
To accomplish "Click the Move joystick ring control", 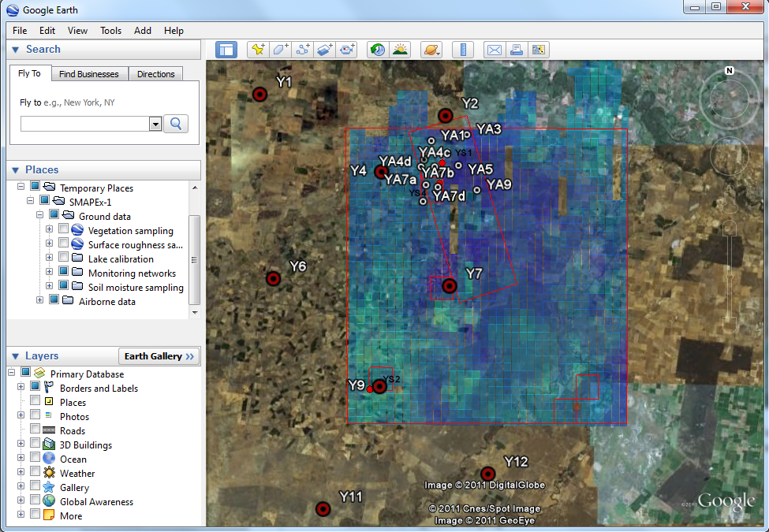I will [730, 156].
